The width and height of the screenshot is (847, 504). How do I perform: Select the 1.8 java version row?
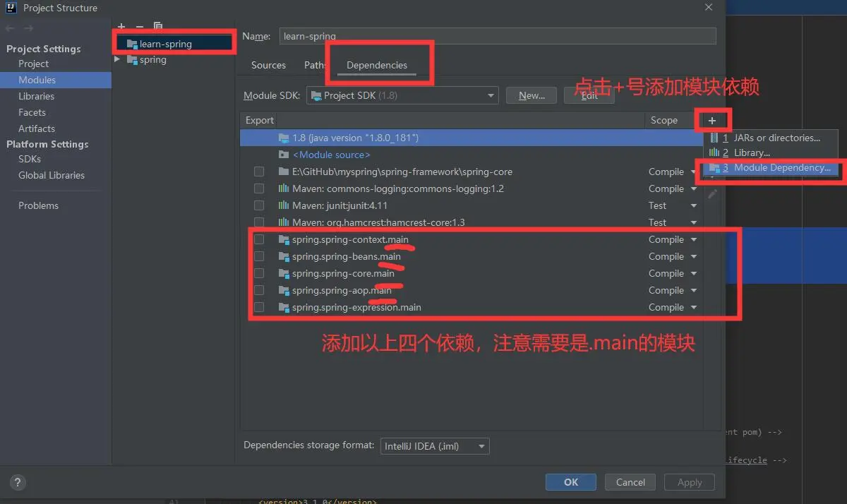click(x=471, y=138)
